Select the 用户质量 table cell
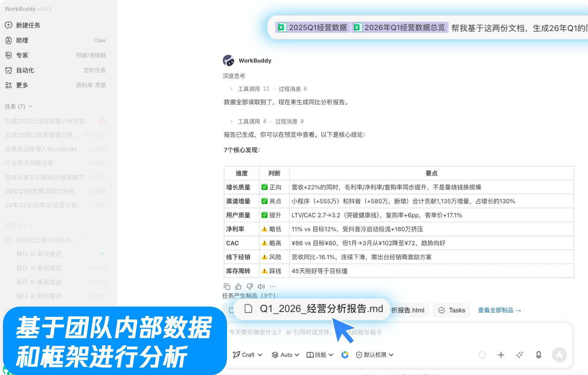The height and width of the screenshot is (375, 588). [241, 215]
